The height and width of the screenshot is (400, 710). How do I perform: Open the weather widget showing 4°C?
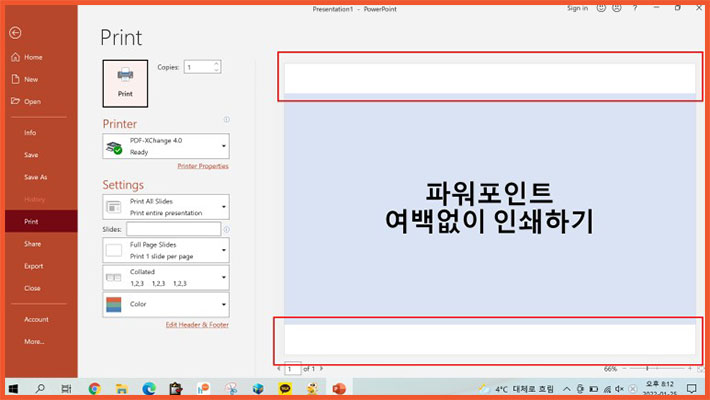point(516,389)
